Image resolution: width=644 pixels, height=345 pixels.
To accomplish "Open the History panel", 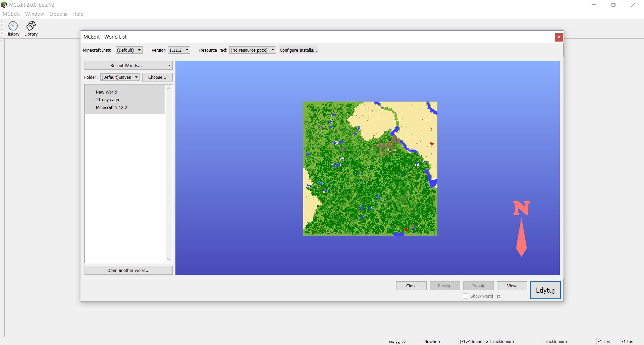I will (x=13, y=28).
